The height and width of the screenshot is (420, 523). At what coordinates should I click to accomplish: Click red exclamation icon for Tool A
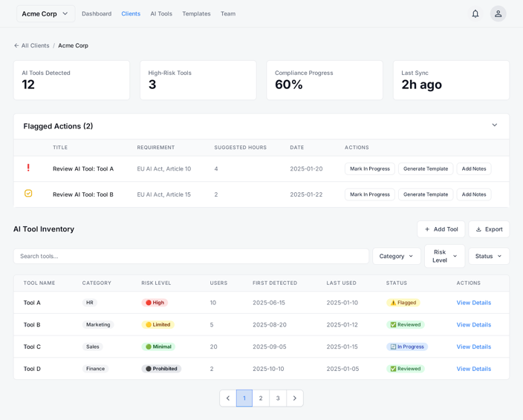(x=28, y=168)
